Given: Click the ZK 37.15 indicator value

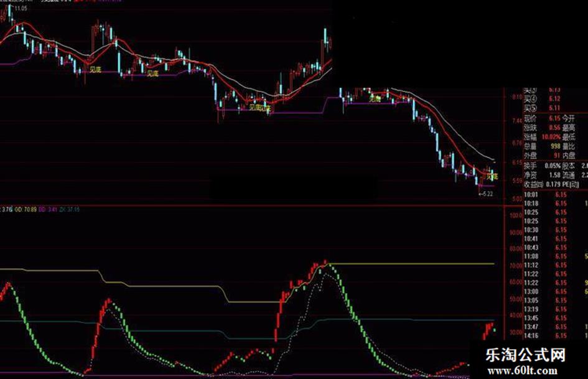Looking at the screenshot, I should coord(69,209).
